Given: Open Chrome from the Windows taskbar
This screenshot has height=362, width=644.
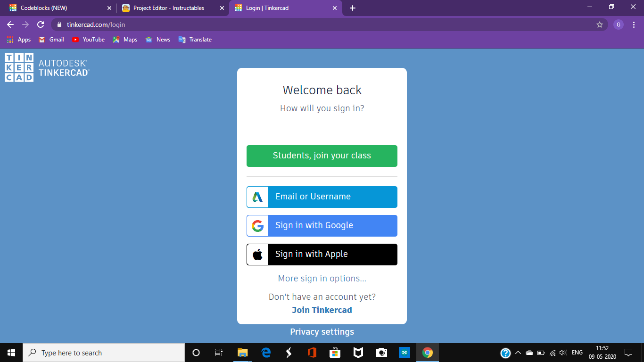Looking at the screenshot, I should (x=427, y=353).
